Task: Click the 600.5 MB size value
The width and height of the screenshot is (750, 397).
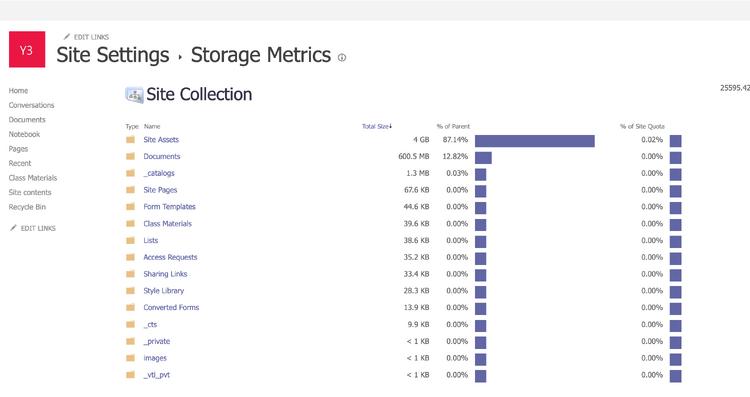Action: click(x=414, y=156)
